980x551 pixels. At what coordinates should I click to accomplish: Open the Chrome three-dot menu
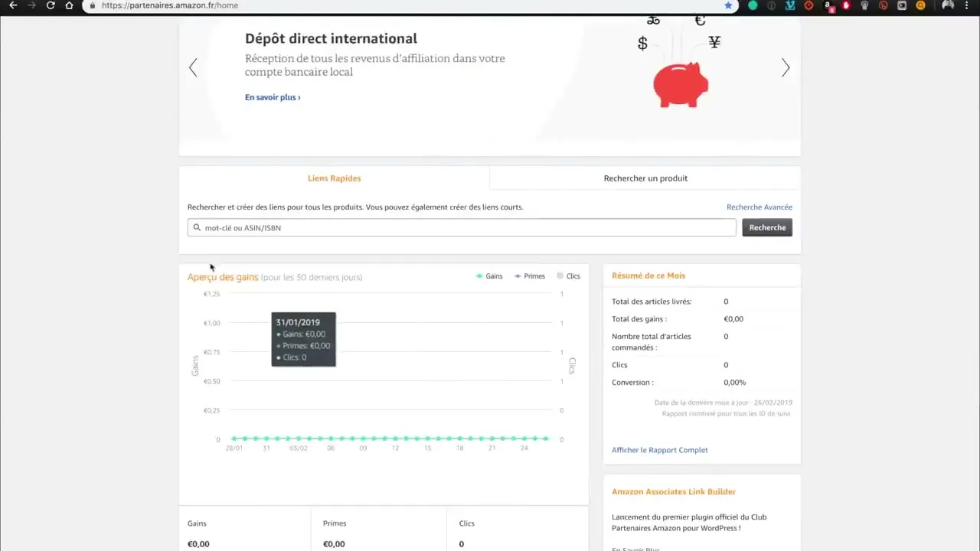968,5
